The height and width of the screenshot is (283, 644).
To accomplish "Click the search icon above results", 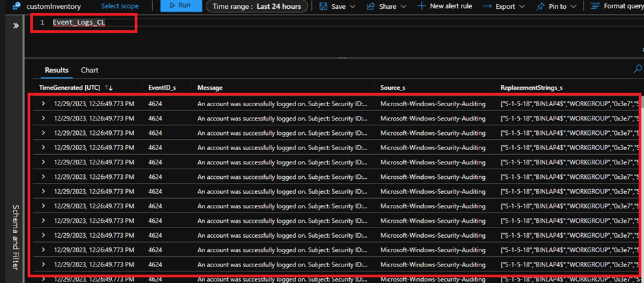I will tap(638, 69).
